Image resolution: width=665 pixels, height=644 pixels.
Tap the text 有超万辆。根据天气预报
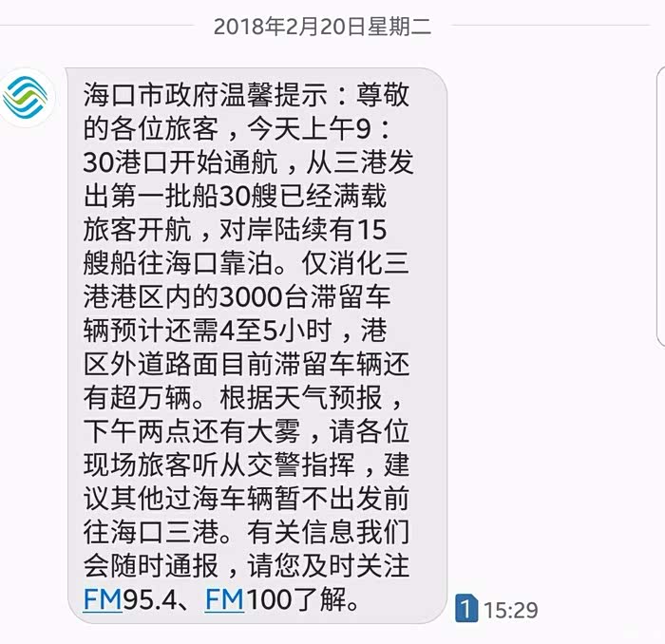233,398
